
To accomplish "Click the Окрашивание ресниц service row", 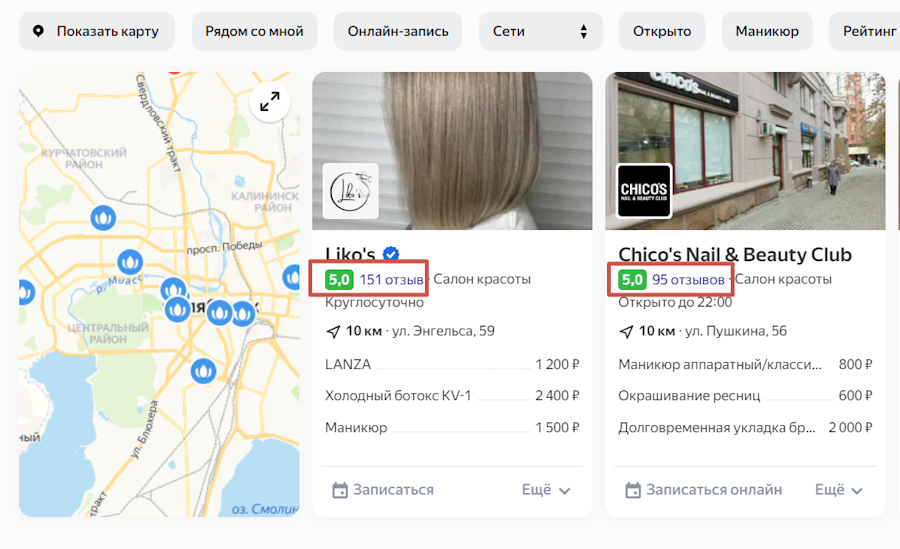I will tap(745, 396).
